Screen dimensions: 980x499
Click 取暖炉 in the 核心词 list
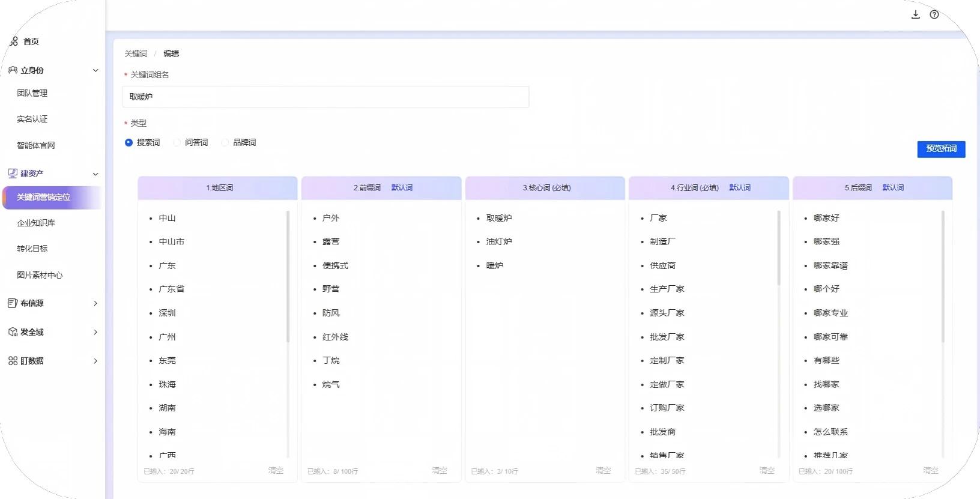(499, 218)
